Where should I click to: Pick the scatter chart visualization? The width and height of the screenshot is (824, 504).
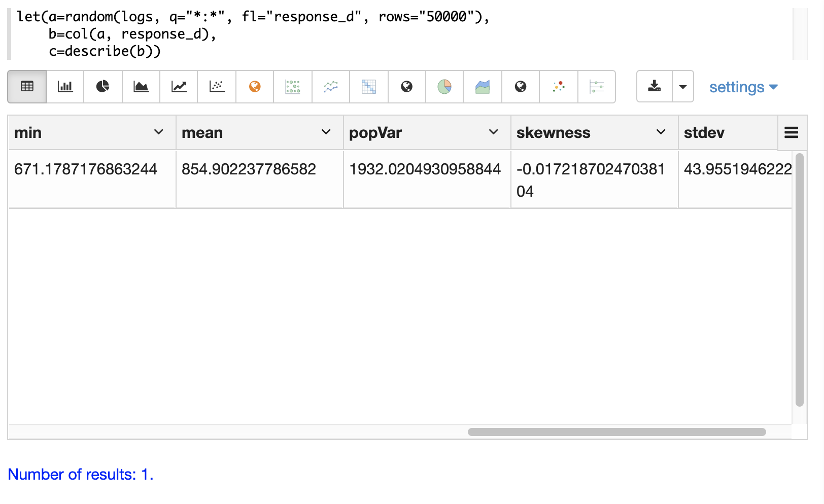pyautogui.click(x=217, y=87)
